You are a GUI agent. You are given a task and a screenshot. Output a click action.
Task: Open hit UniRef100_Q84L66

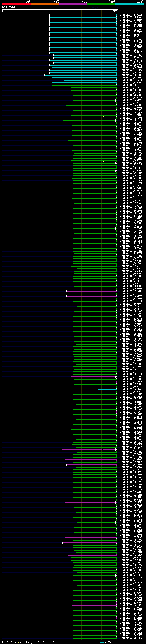click(131, 17)
